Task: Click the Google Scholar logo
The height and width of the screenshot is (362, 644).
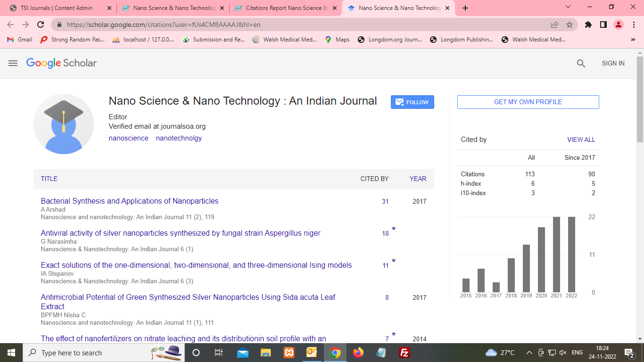Action: coord(61,63)
